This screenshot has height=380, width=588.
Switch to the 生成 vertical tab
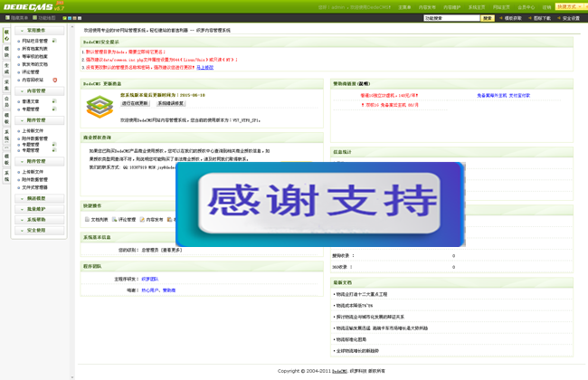point(6,68)
